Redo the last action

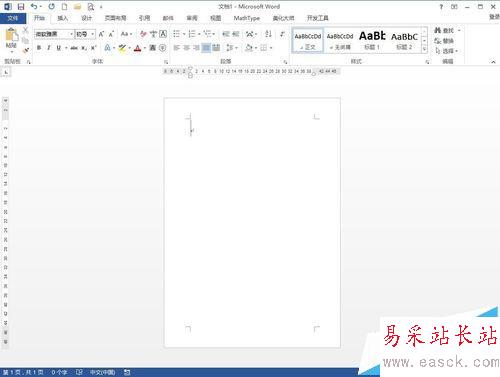click(x=52, y=6)
